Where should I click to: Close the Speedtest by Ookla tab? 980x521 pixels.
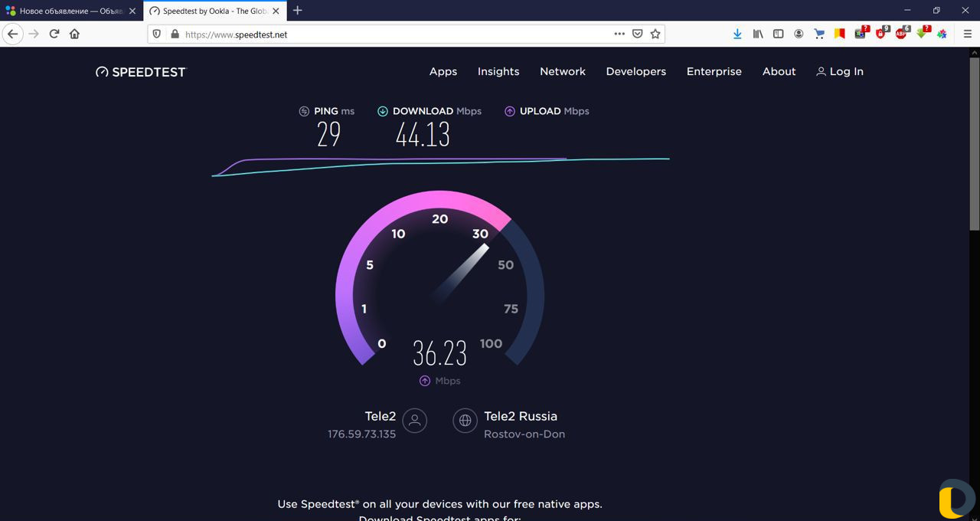point(276,11)
